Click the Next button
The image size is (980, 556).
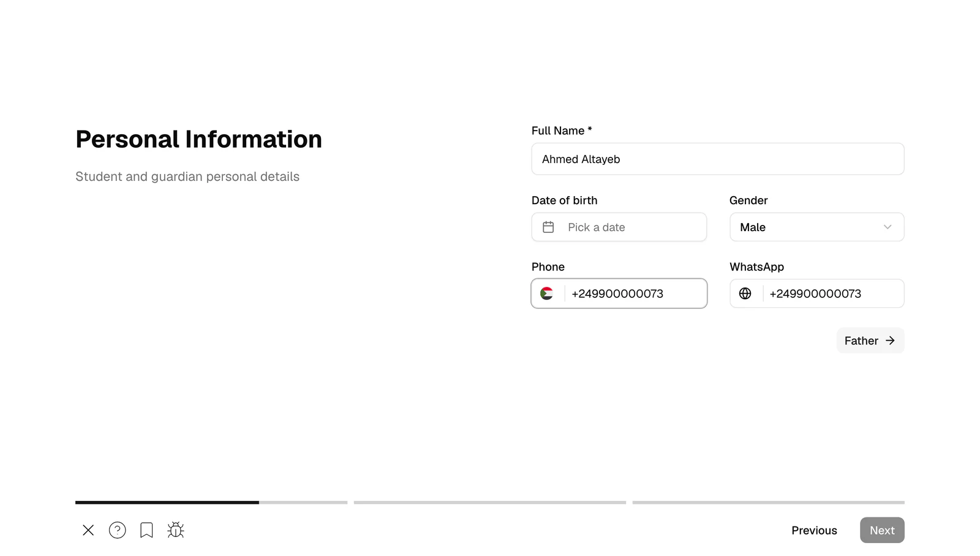click(x=882, y=530)
